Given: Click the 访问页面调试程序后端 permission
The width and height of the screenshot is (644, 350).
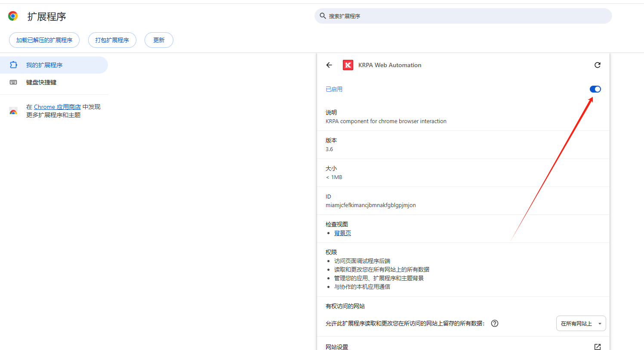Looking at the screenshot, I should tap(362, 261).
